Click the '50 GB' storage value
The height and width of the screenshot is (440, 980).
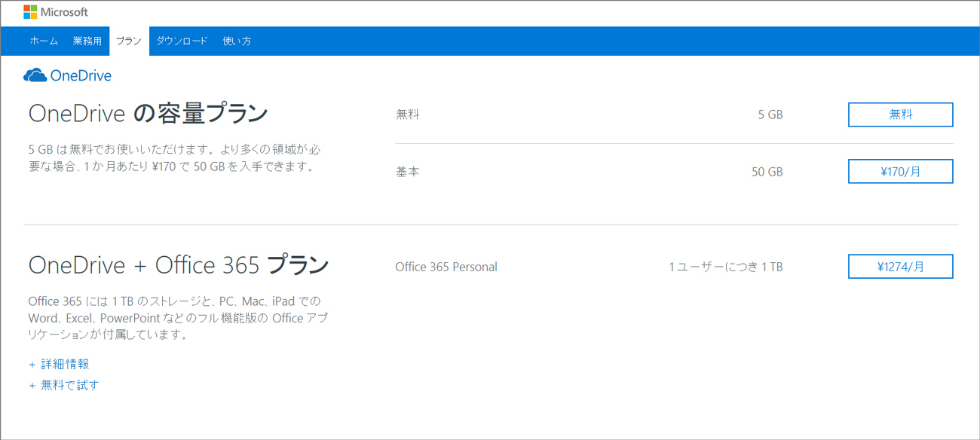click(x=767, y=172)
